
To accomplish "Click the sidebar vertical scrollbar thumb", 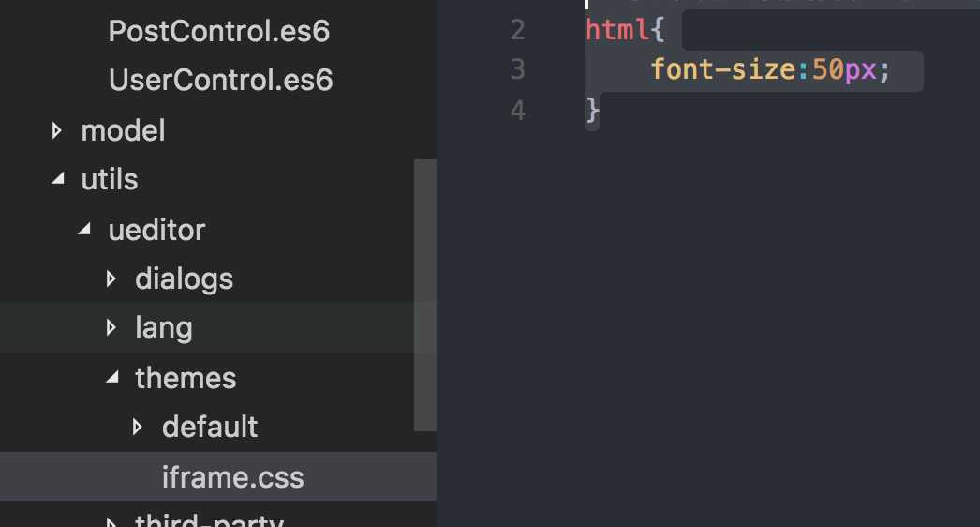I will [x=425, y=295].
